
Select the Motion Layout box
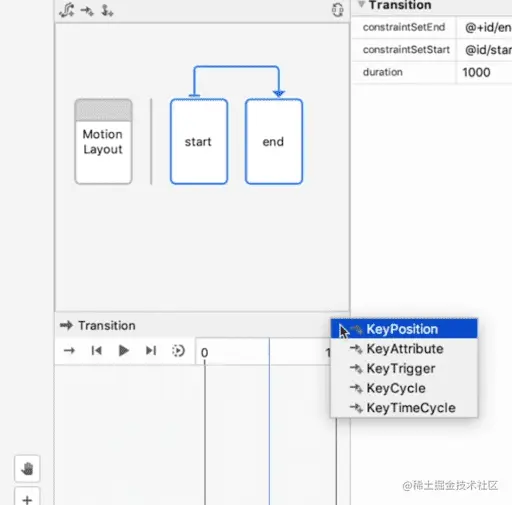103,141
